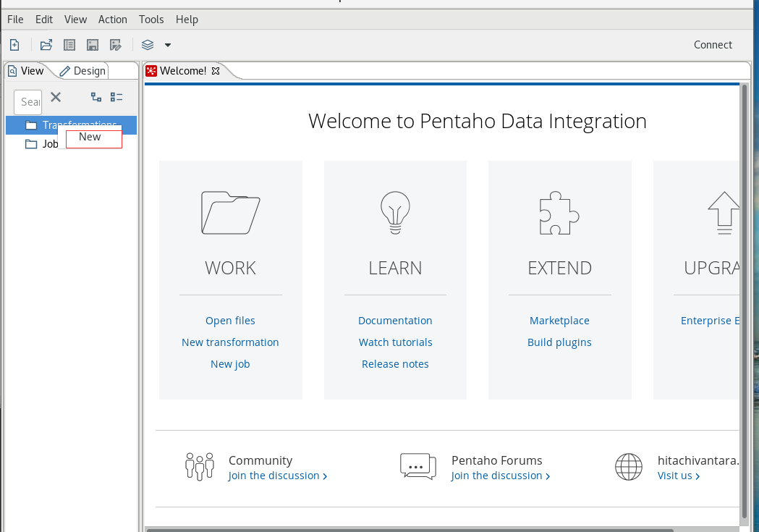Screen dimensions: 759x532
Task: Click the horizontal scrollbar at bottom
Action: pyautogui.click(x=410, y=530)
